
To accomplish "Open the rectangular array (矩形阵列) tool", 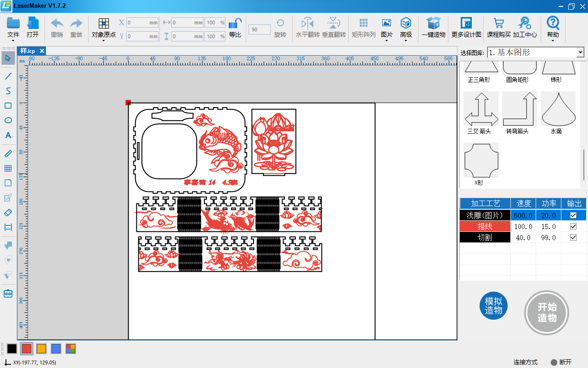I will pyautogui.click(x=363, y=23).
